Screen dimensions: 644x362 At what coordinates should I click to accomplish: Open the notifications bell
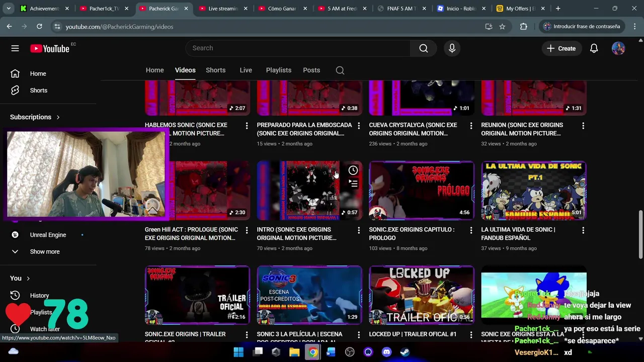coord(594,48)
